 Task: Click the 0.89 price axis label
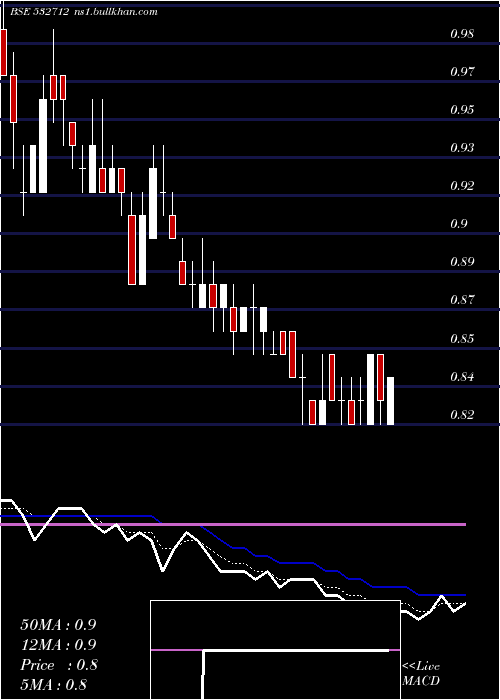462,262
